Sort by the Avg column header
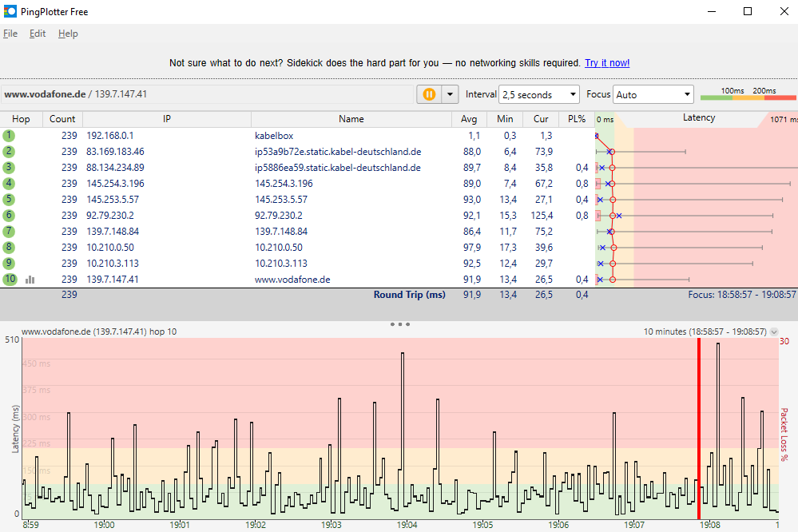 pos(469,119)
